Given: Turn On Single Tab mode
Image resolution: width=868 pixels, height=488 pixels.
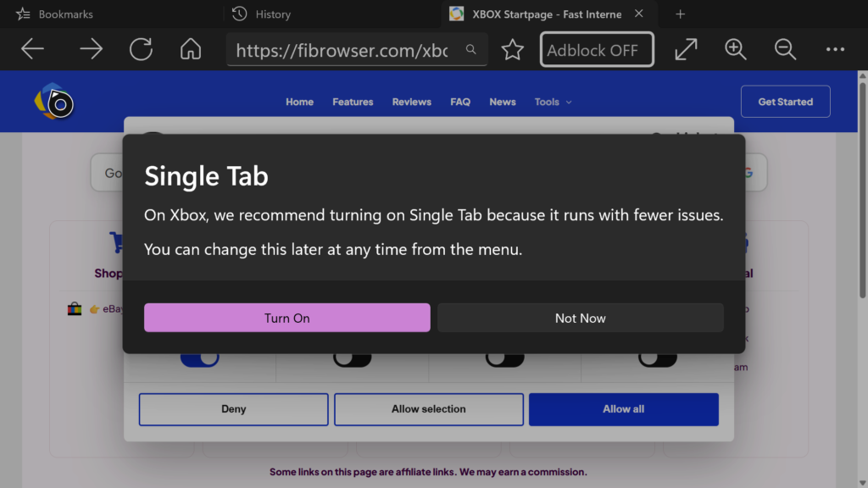Looking at the screenshot, I should tap(287, 318).
